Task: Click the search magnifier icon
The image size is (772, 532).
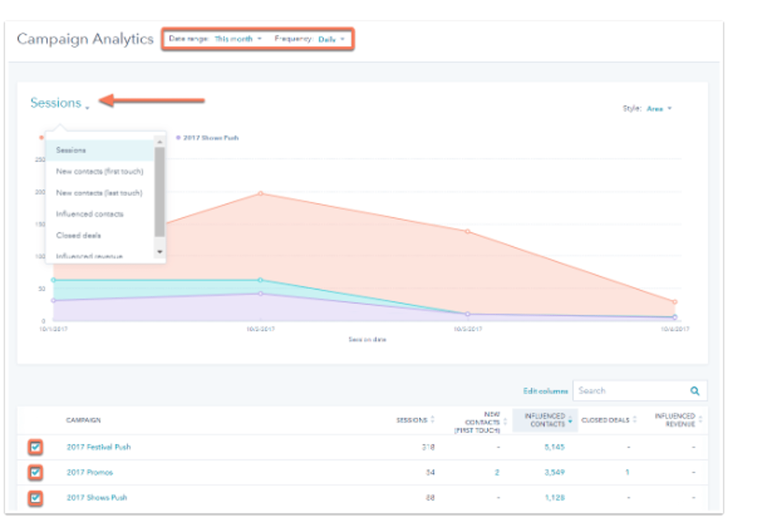Action: (695, 391)
